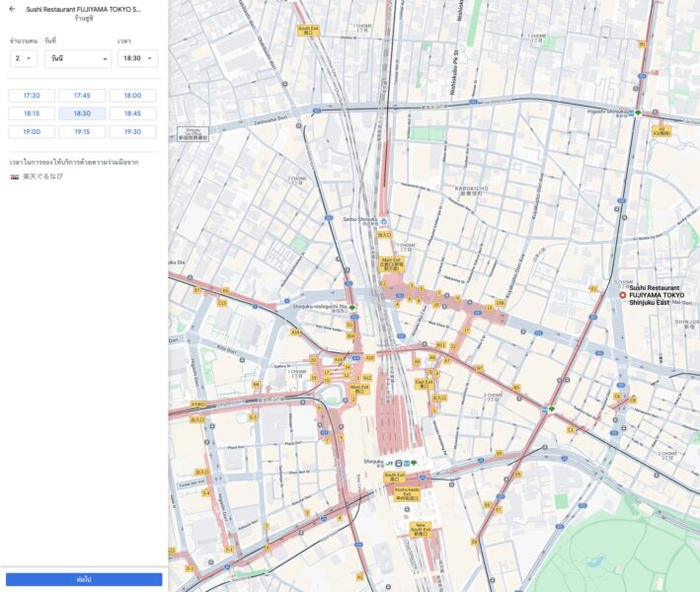Pick the 18:45 time option

132,113
